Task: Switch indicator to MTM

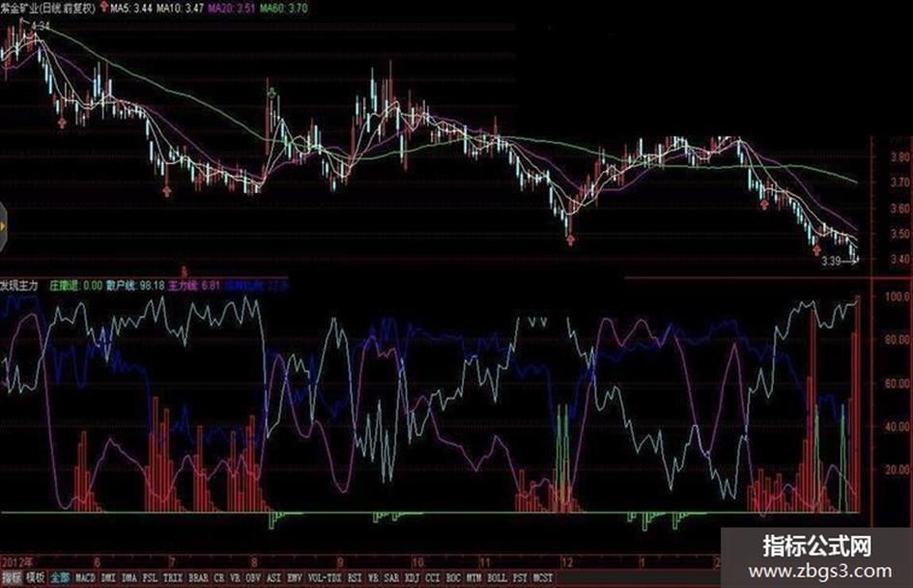Action: [474, 578]
